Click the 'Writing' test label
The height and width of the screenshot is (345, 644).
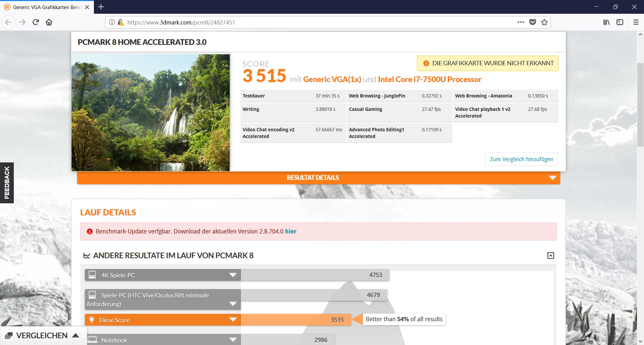(251, 109)
